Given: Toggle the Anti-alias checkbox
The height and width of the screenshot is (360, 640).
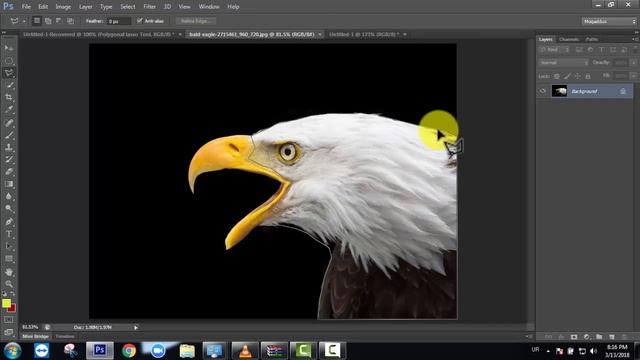Looking at the screenshot, I should tap(140, 20).
